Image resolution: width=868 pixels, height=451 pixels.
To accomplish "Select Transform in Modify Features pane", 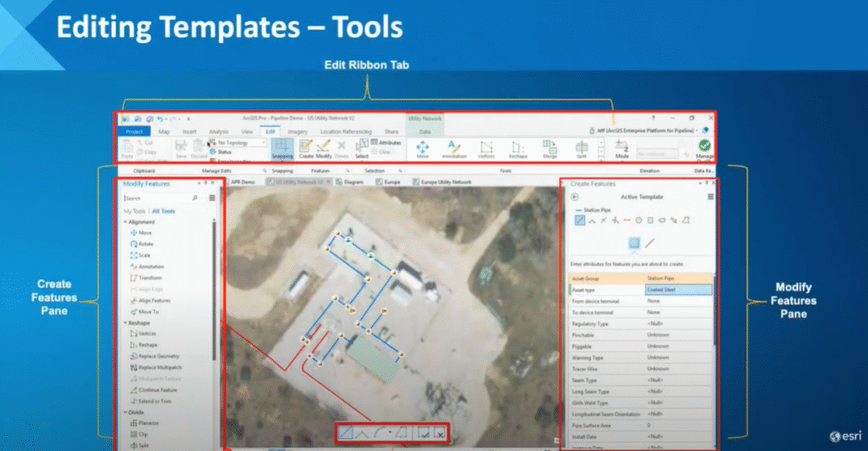I will click(x=146, y=278).
